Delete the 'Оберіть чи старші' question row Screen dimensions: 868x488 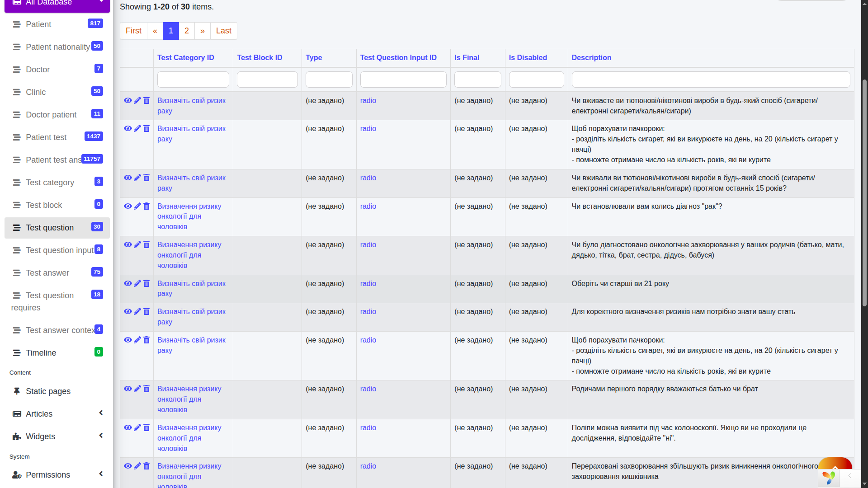146,283
